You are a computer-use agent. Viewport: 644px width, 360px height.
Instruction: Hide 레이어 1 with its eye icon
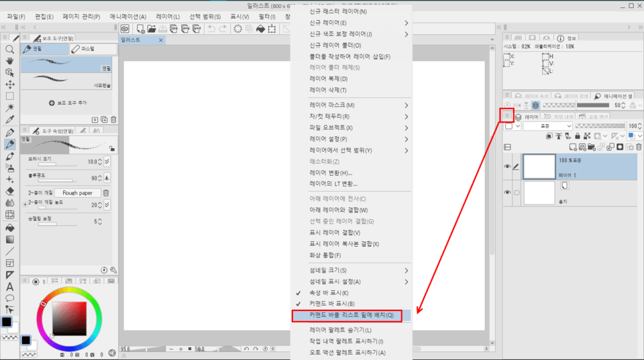tap(507, 167)
